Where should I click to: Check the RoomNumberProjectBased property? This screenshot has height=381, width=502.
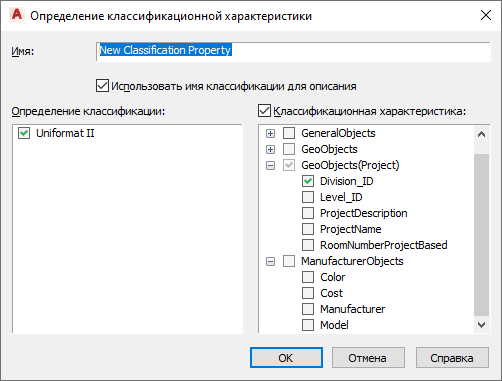[x=308, y=245]
